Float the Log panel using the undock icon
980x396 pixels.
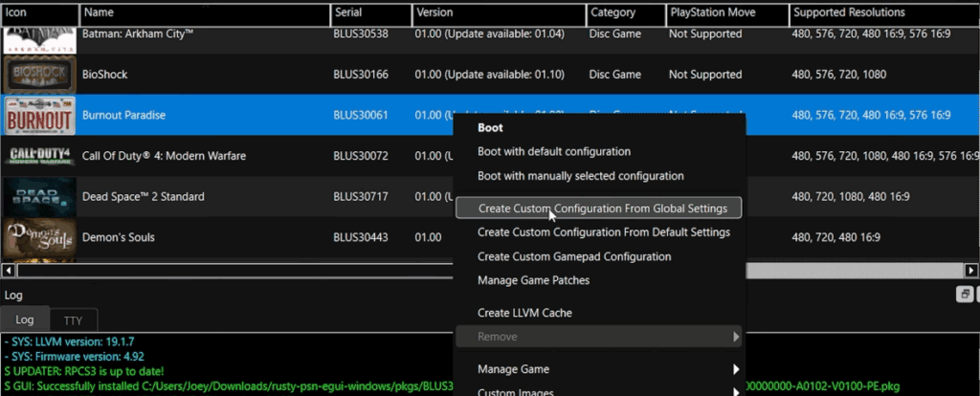tap(965, 295)
